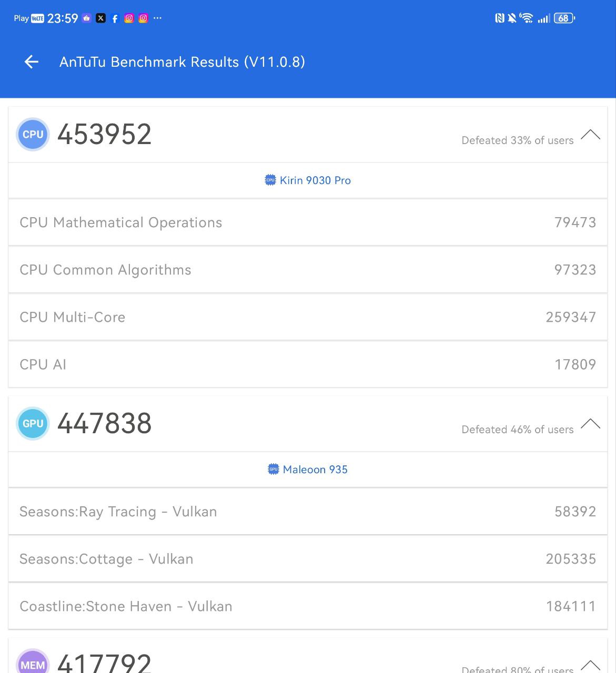Screen dimensions: 616x673
Task: Open the Maleoon 935 link
Action: pos(315,470)
